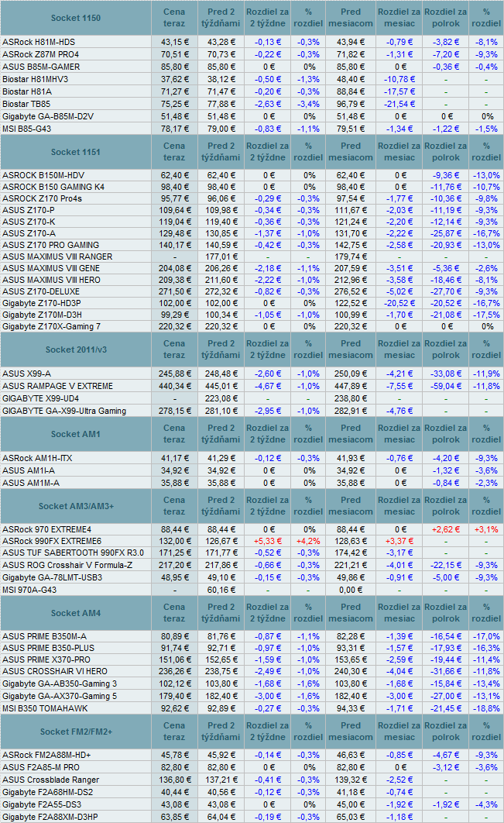Select Gigabyte Z170X-Gaming 7 row label
Screen dimensions: 504x823
pos(51,326)
